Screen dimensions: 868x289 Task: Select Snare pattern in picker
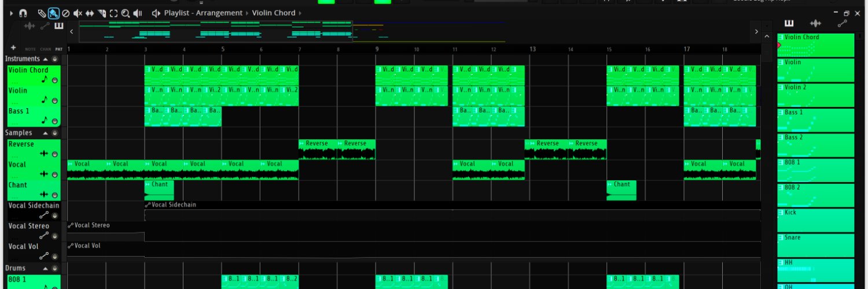tap(816, 245)
